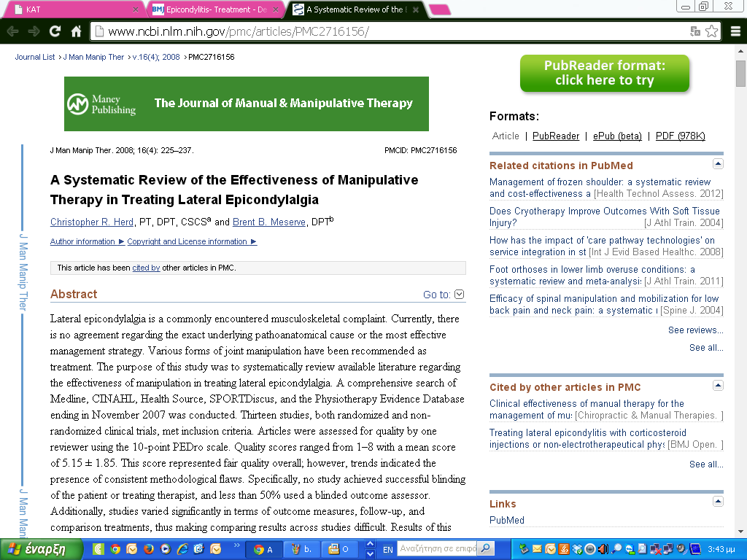Click See reviews link
Viewport: 747px width, 560px height.
pyautogui.click(x=695, y=330)
